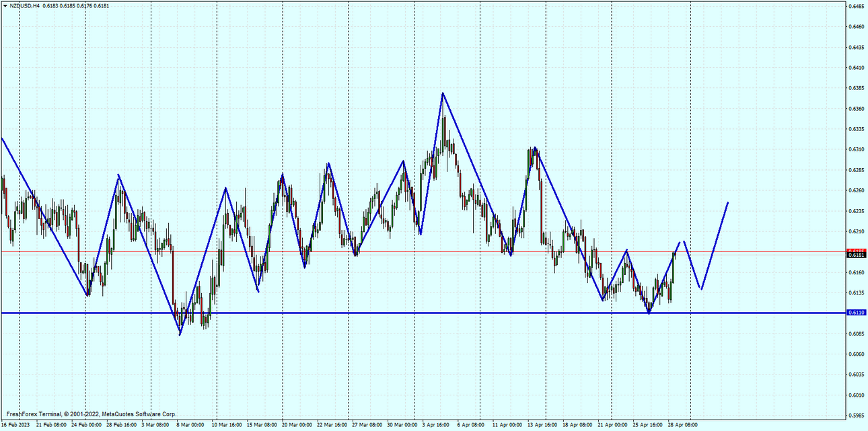
Task: Select the blue horizontal line at 0.6110
Action: pyautogui.click(x=423, y=313)
